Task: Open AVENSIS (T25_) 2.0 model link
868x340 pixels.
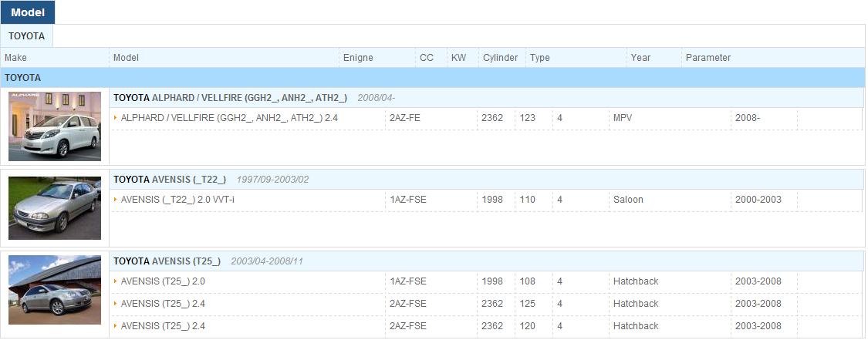Action: click(x=163, y=281)
